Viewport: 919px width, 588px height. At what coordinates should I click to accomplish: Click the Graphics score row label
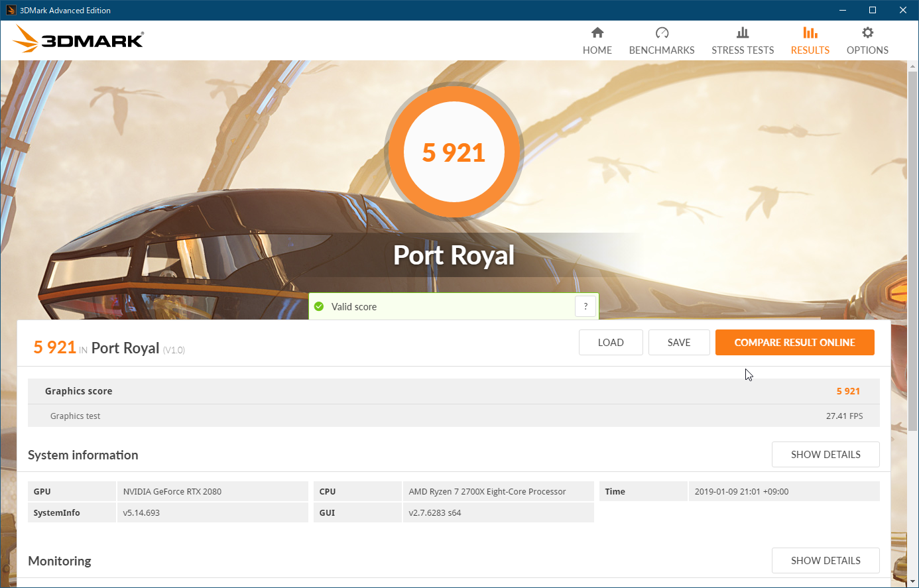coord(78,391)
